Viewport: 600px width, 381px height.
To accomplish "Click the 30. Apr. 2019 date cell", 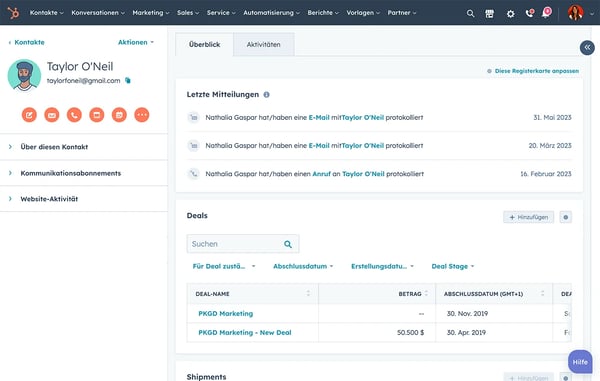I will click(466, 333).
